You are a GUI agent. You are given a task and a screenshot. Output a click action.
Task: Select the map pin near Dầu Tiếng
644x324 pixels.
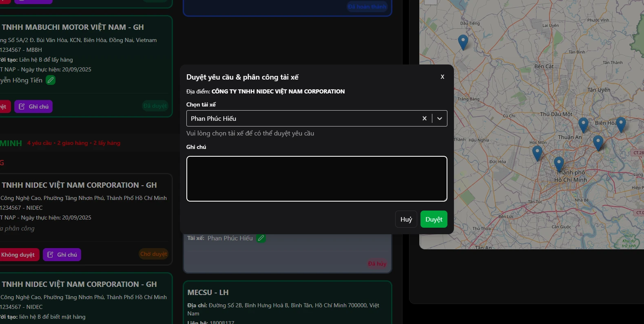tap(463, 42)
